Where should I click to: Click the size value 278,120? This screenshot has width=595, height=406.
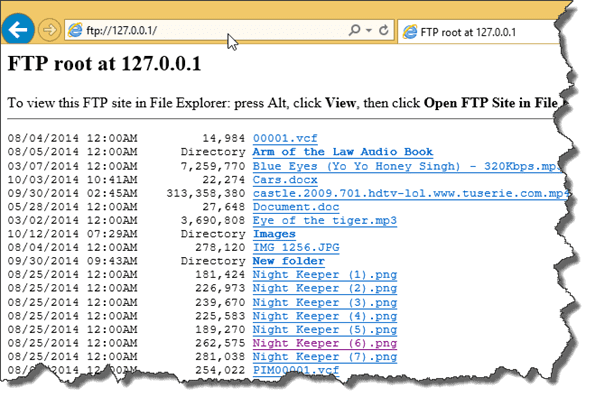(x=220, y=247)
